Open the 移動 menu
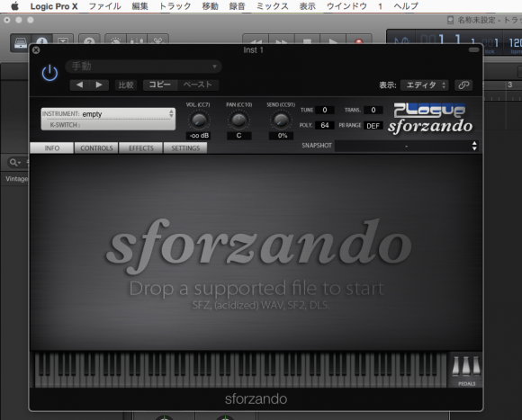The height and width of the screenshot is (420, 522). click(x=210, y=6)
